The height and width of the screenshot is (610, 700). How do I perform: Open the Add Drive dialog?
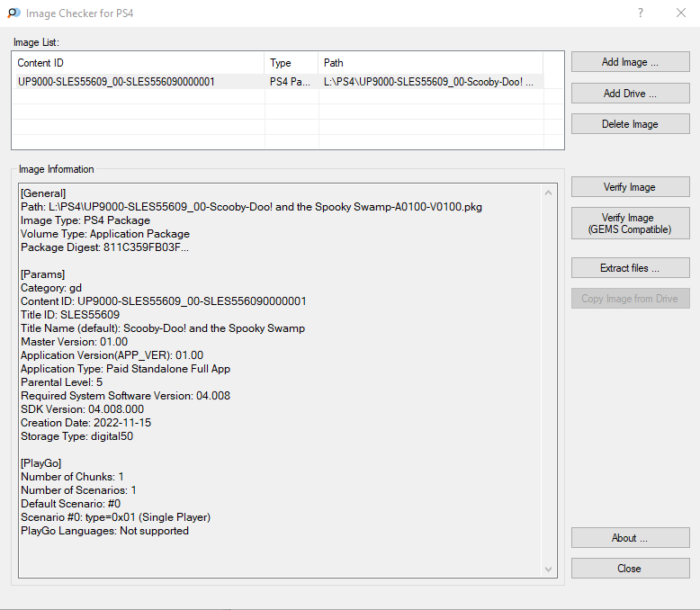(x=631, y=94)
